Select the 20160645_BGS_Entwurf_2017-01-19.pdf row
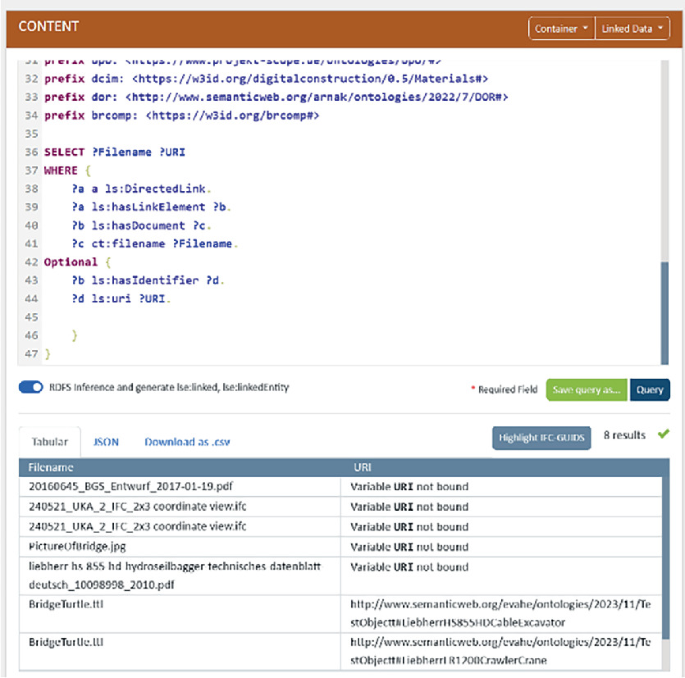Screen dimensions: 685x678 [x=126, y=487]
